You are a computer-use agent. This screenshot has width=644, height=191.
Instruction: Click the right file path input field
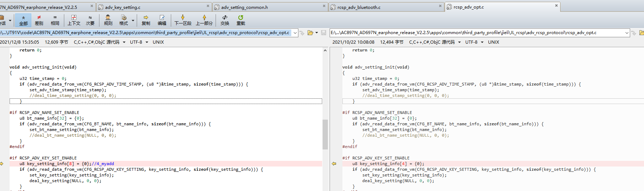[x=477, y=33]
